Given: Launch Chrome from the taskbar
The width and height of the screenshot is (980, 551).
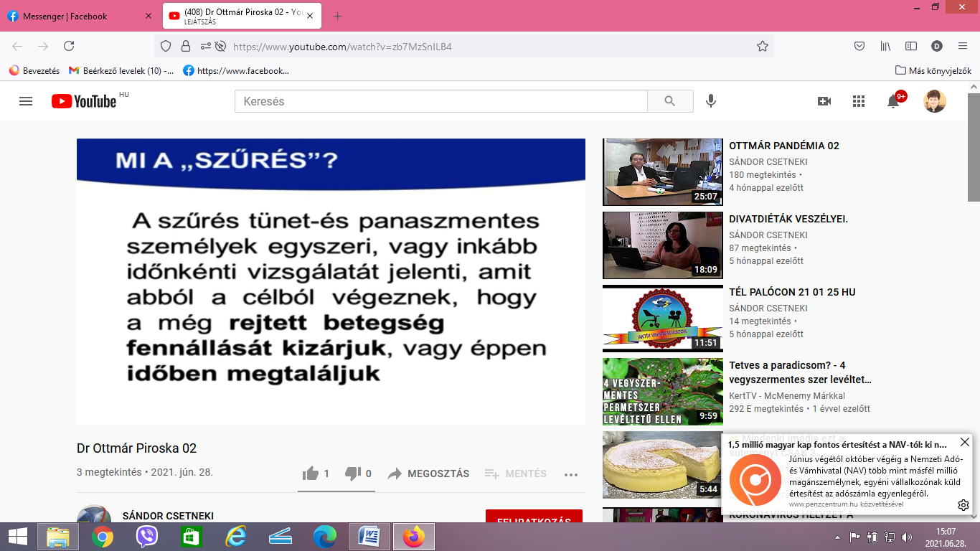Looking at the screenshot, I should coord(103,537).
